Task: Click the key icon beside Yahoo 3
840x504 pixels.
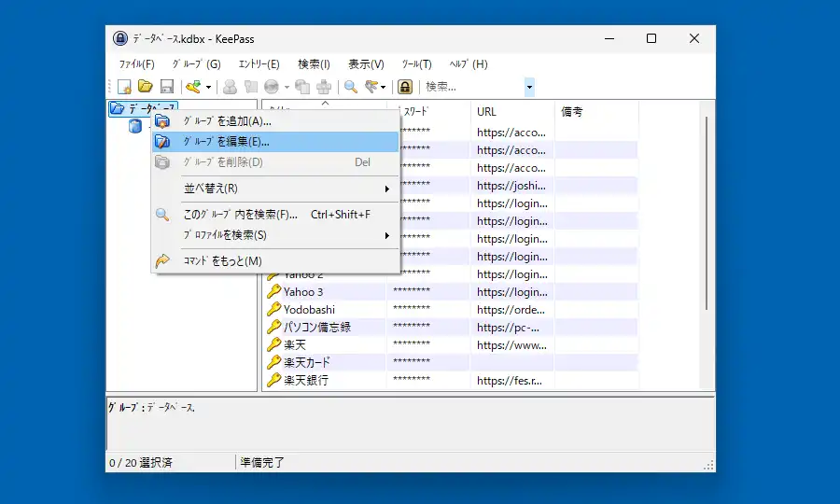Action: click(273, 291)
